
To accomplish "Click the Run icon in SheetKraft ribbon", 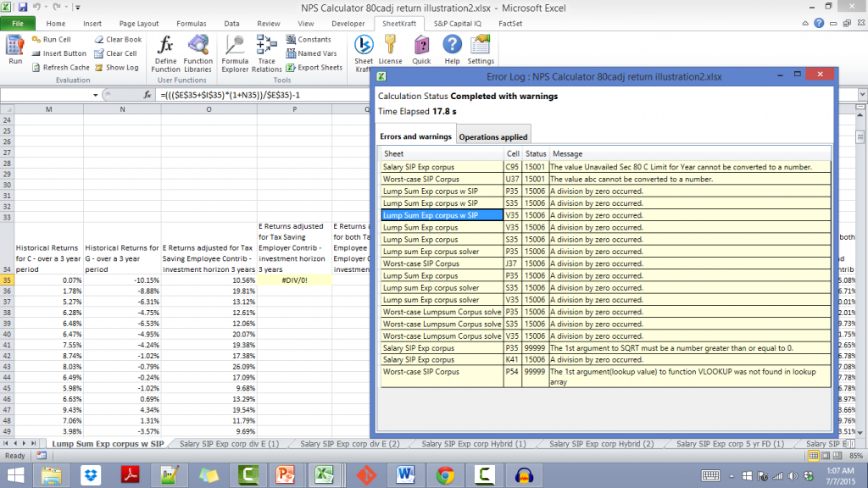I will tap(15, 50).
